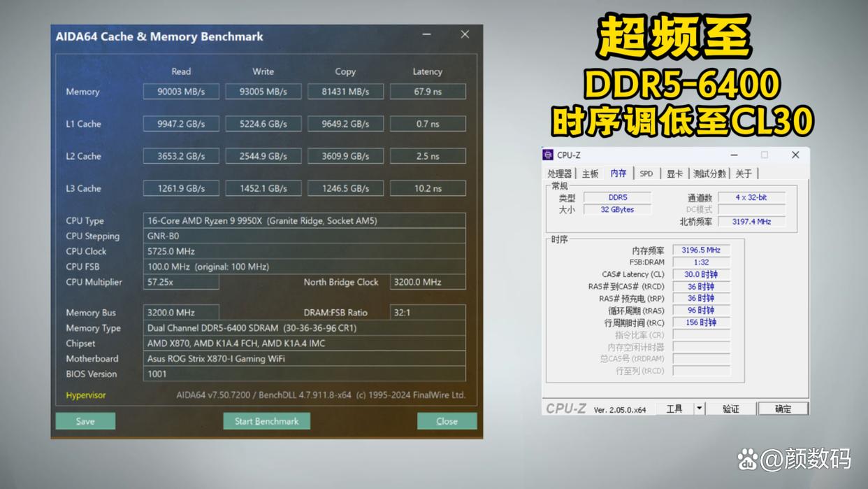868x489 pixels.
Task: Click DRAM:FSB Ratio value 32:1
Action: click(x=428, y=313)
